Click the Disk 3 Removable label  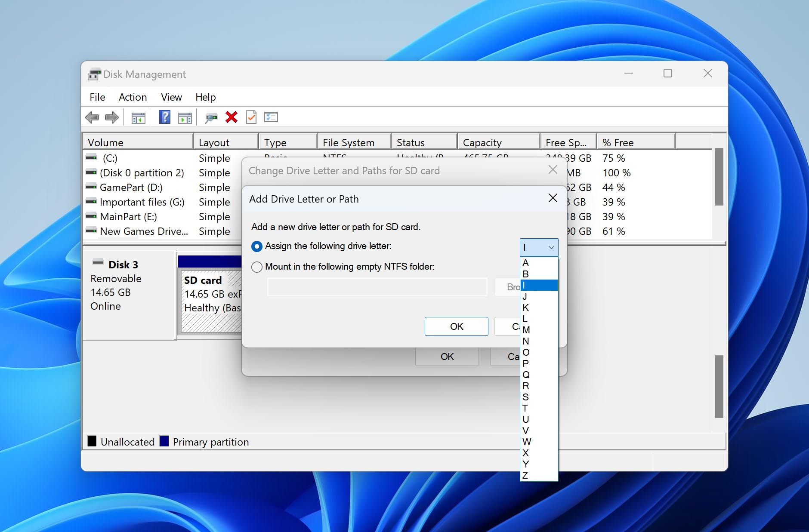pos(116,279)
